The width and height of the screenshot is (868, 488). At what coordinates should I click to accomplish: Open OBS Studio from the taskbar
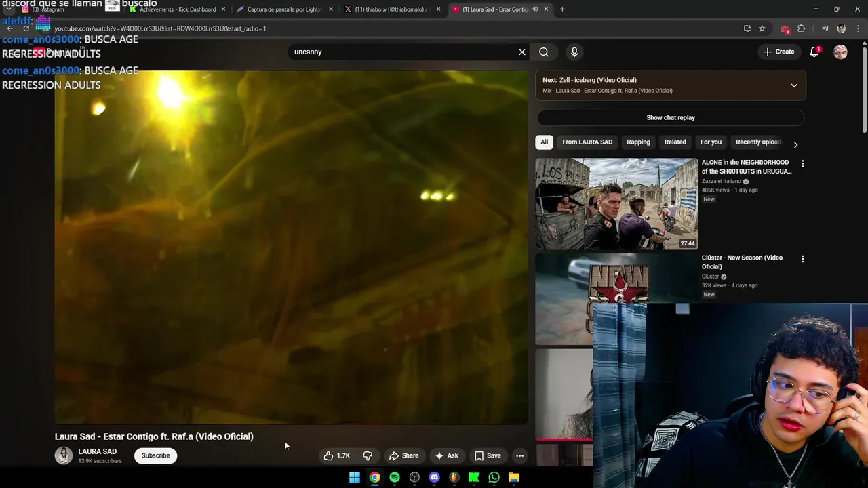(x=414, y=477)
